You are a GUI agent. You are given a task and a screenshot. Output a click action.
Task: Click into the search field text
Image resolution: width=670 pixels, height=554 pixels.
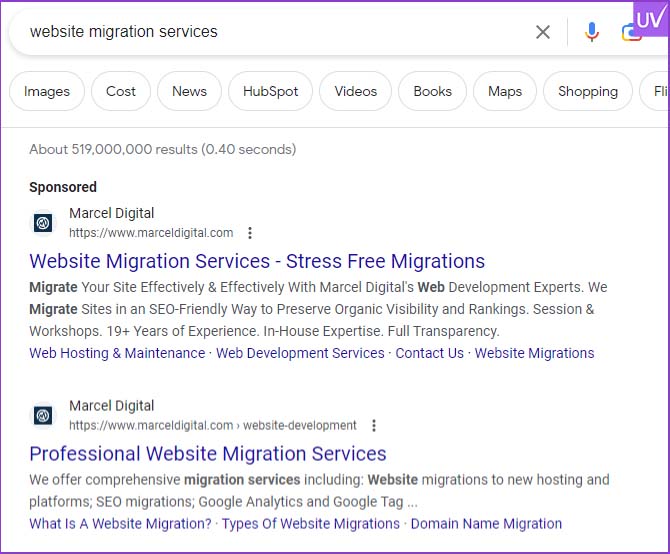(x=124, y=32)
